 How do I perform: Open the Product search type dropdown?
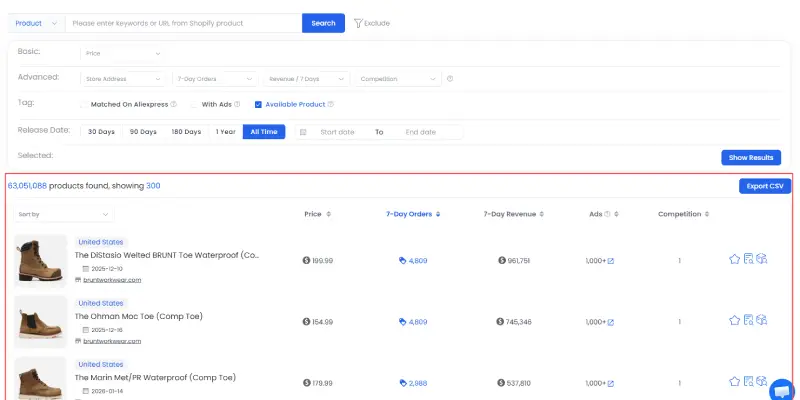[36, 23]
